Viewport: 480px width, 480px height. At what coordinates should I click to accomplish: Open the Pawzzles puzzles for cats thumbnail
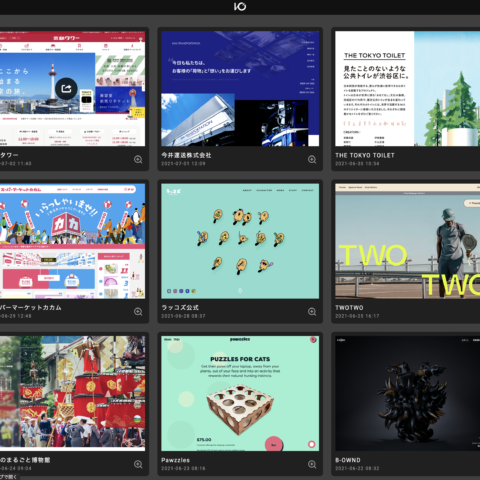click(240, 393)
